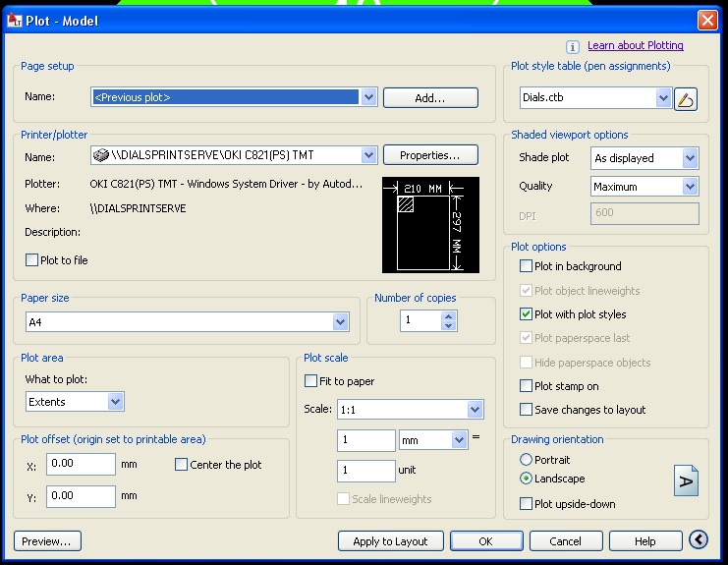Screen dimensions: 728x565
Task: Click the plot style table editor pencil icon
Action: tap(686, 98)
